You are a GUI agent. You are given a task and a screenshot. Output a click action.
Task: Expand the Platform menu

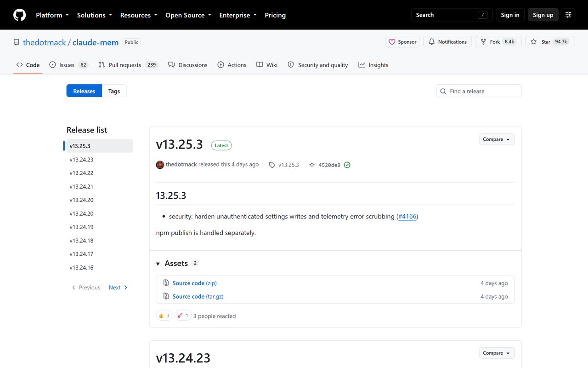[52, 15]
